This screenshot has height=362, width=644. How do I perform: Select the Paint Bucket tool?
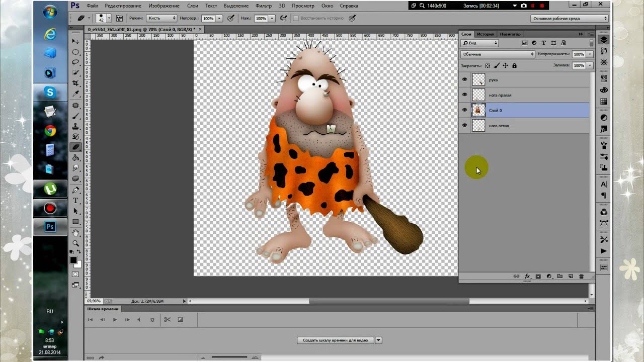click(x=76, y=158)
